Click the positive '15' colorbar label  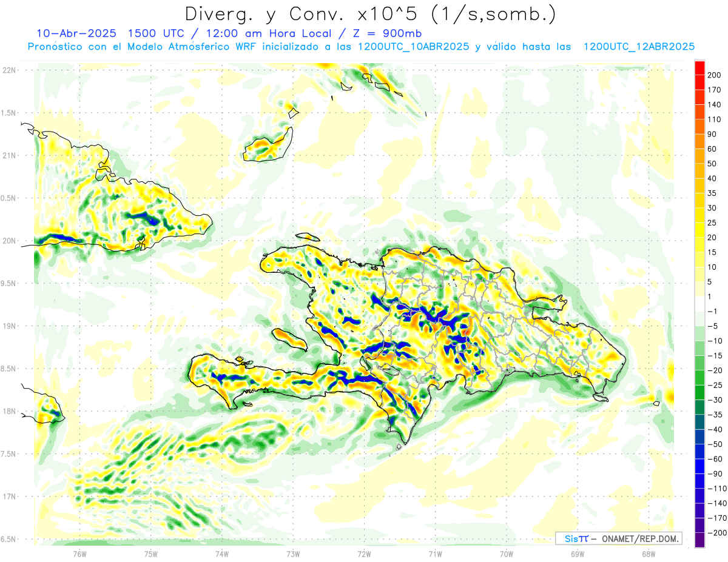[x=712, y=252]
